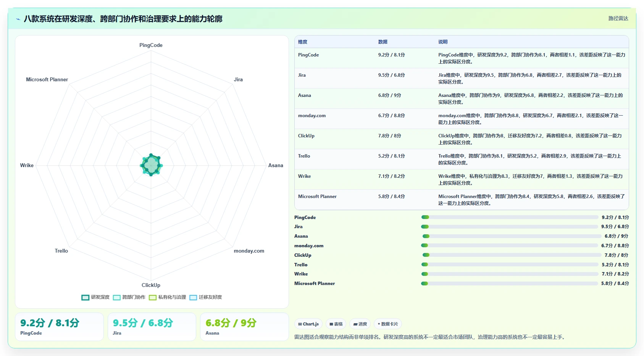Click the monday.com radar axis label
The width and height of the screenshot is (644, 356).
click(x=249, y=251)
